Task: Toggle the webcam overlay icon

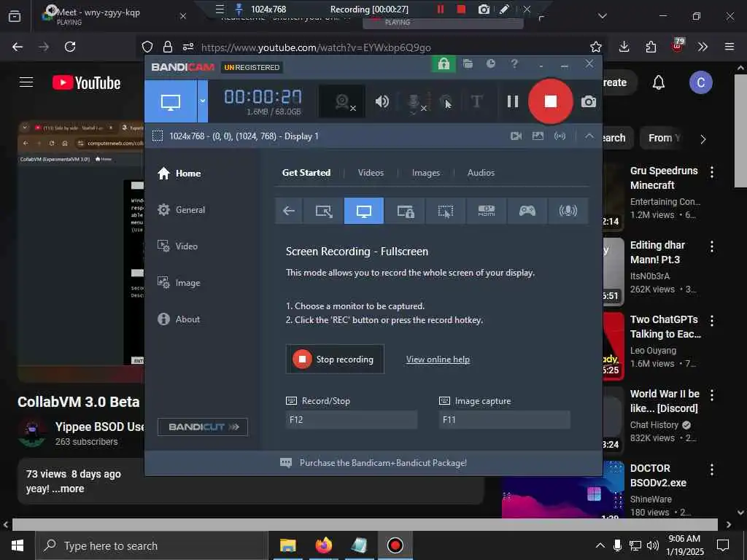Action: click(x=342, y=101)
